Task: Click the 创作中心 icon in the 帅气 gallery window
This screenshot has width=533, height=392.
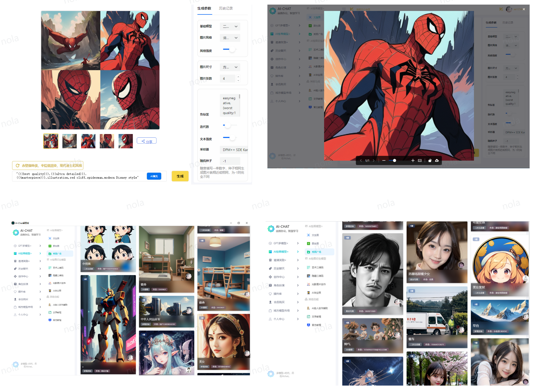Action: 270,277
